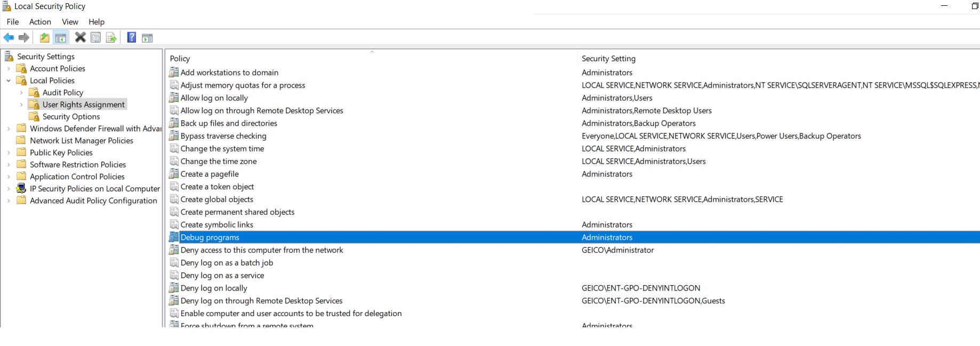Click icon beside Change the system time

pos(174,148)
